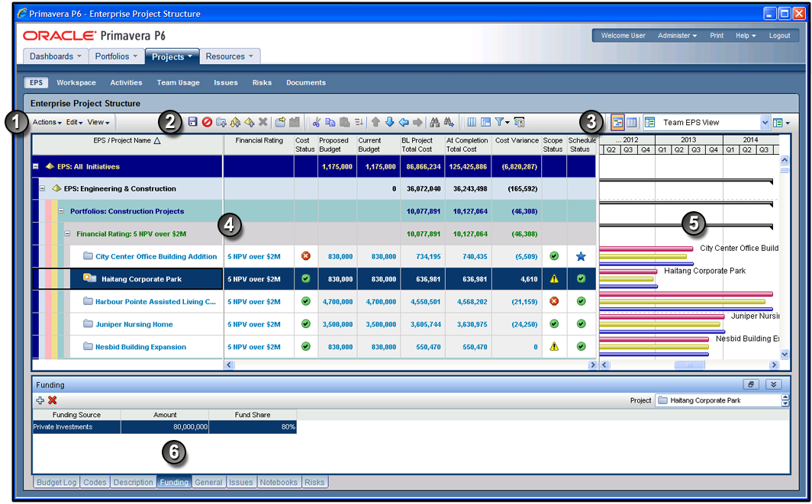Click the green plus Add Funding icon
Image resolution: width=812 pixels, height=504 pixels.
click(x=40, y=400)
